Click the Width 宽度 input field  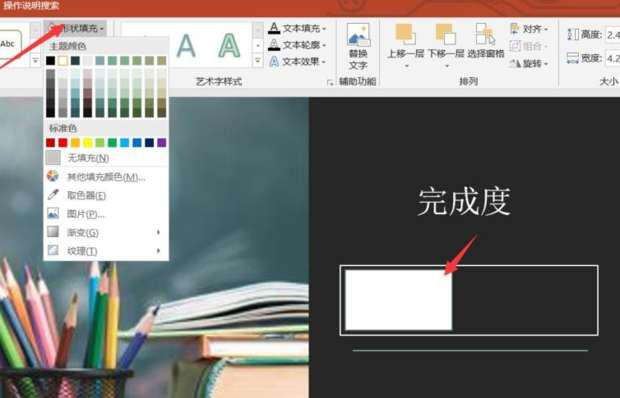point(612,58)
